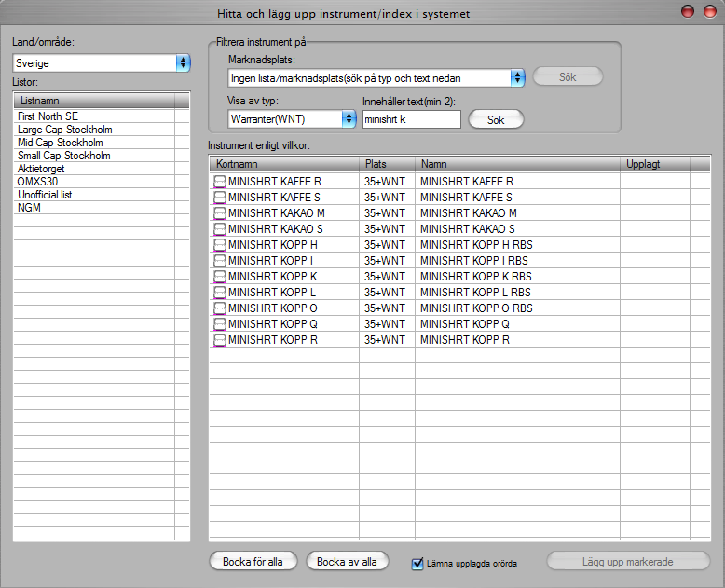Select checkbox for MINISHRT KOPP H
Image resolution: width=725 pixels, height=588 pixels.
pos(220,245)
